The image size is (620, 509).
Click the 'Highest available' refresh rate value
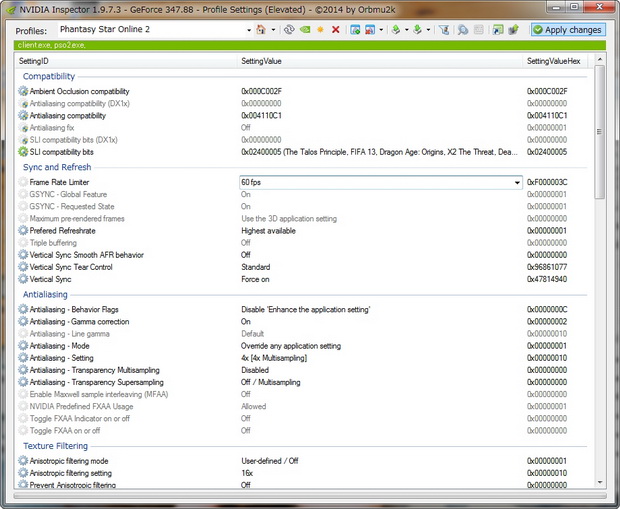pyautogui.click(x=268, y=231)
